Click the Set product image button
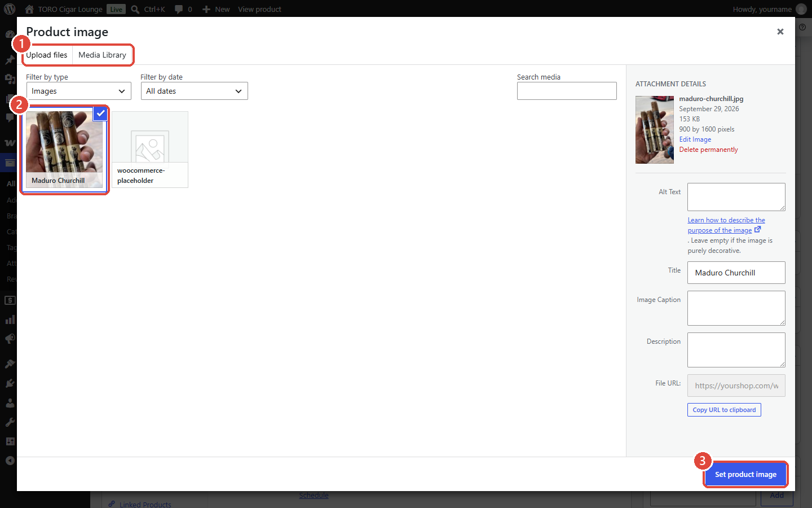The height and width of the screenshot is (508, 812). (745, 474)
